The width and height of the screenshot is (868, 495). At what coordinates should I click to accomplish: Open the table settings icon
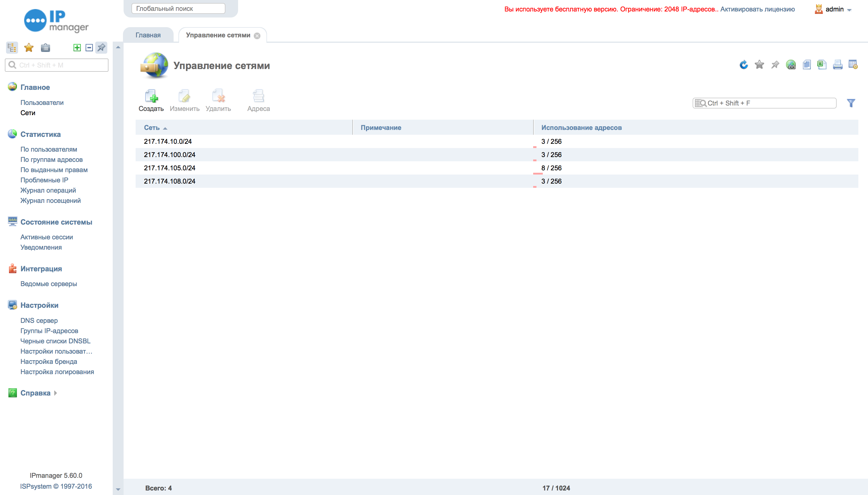pyautogui.click(x=853, y=65)
